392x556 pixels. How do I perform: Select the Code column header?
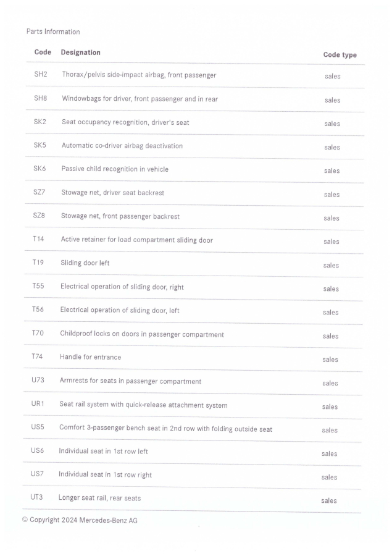tap(43, 52)
